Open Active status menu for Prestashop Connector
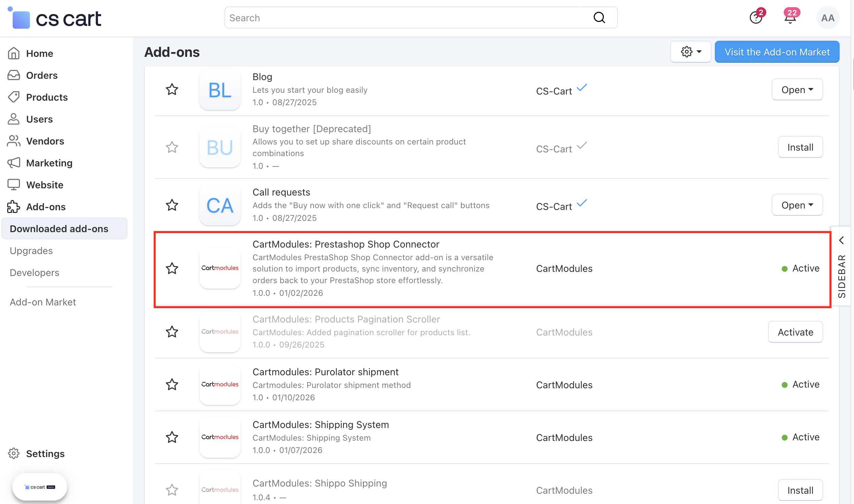Viewport: 854px width, 504px height. point(801,268)
